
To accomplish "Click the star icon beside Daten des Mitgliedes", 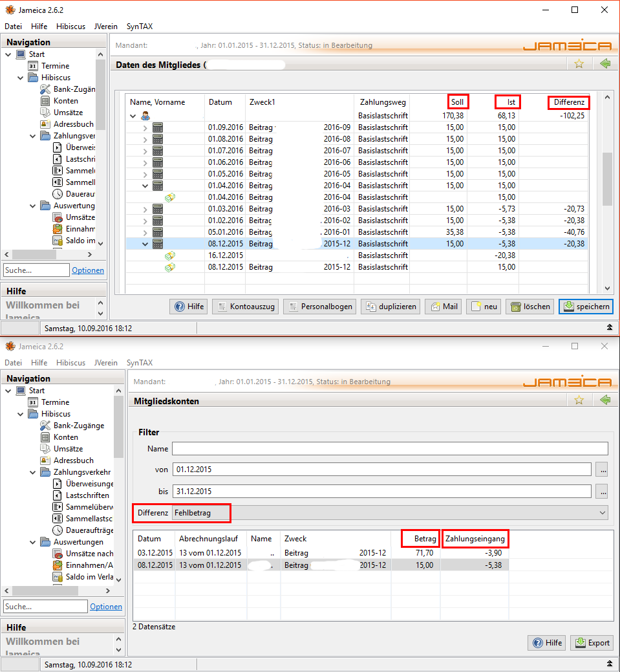I will click(x=579, y=64).
